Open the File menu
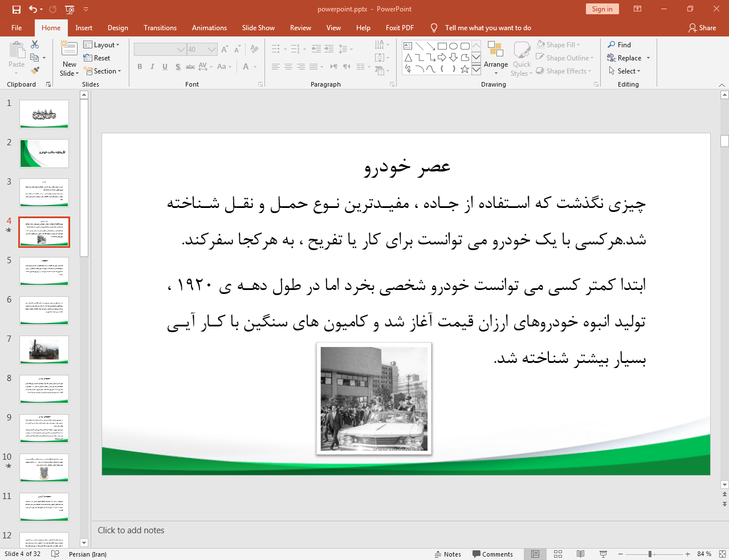 click(x=17, y=27)
